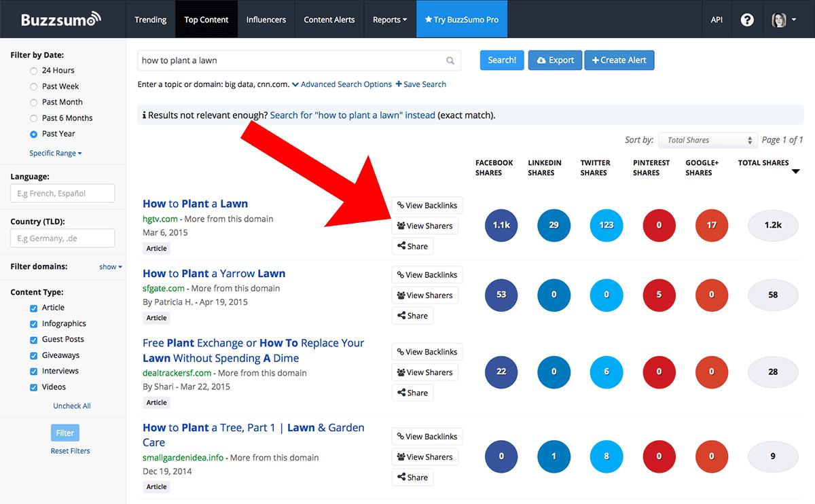Click the Pinterest circle in the hgtv.com row
815x504 pixels.
659,226
